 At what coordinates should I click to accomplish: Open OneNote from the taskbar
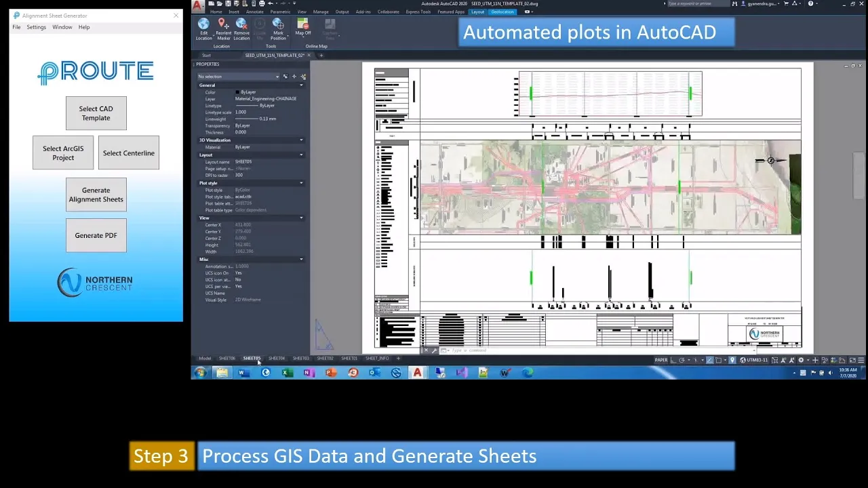click(x=309, y=372)
